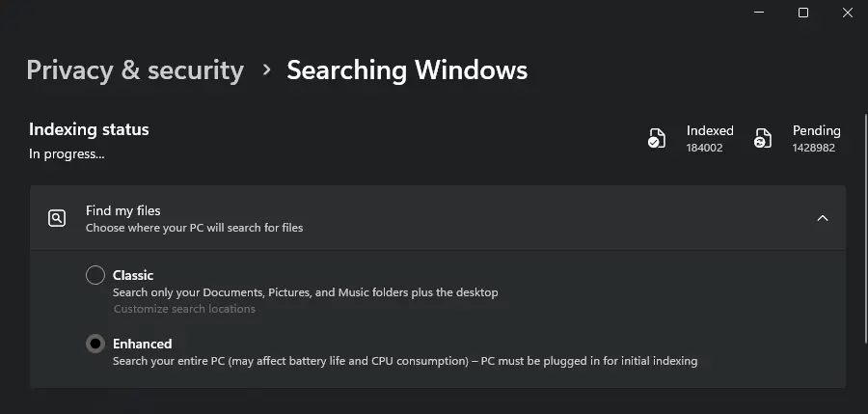Collapse the Find my files section
This screenshot has height=414, width=868.
823,218
